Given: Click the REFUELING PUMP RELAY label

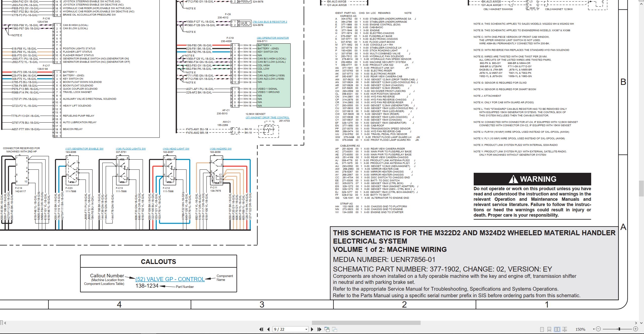Looking at the screenshot, I should pyautogui.click(x=78, y=116).
